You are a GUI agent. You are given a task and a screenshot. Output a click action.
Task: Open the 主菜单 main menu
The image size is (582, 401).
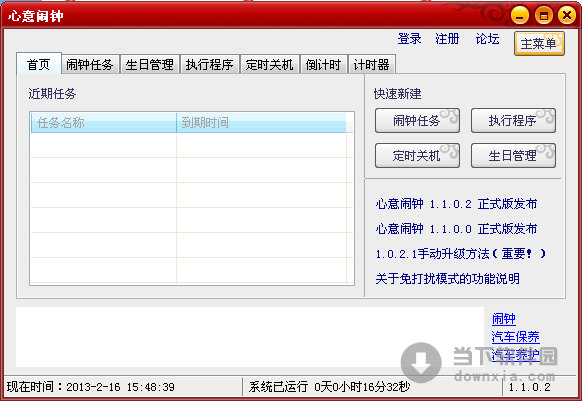click(x=539, y=44)
